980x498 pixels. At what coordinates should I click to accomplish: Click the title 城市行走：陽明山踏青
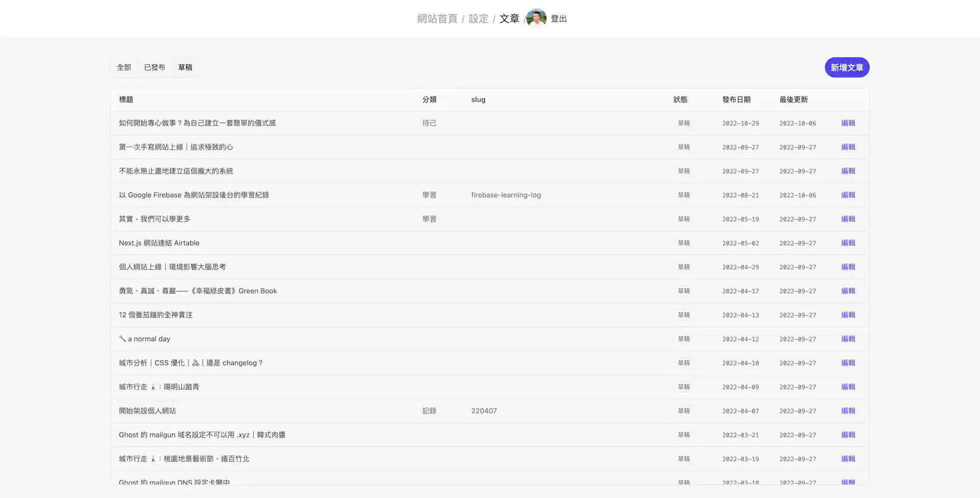click(x=159, y=387)
